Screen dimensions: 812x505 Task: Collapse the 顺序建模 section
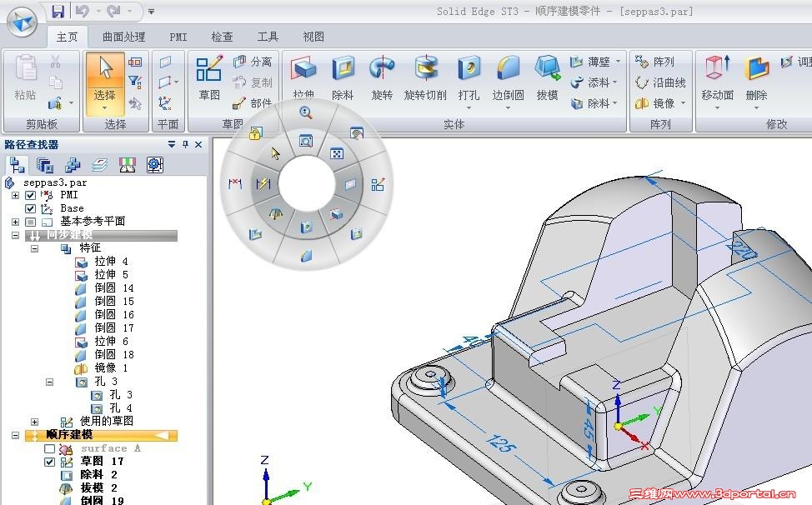point(16,435)
